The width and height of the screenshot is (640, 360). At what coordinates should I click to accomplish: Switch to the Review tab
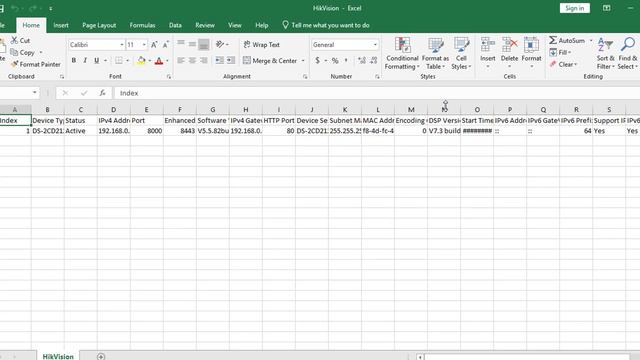click(205, 25)
